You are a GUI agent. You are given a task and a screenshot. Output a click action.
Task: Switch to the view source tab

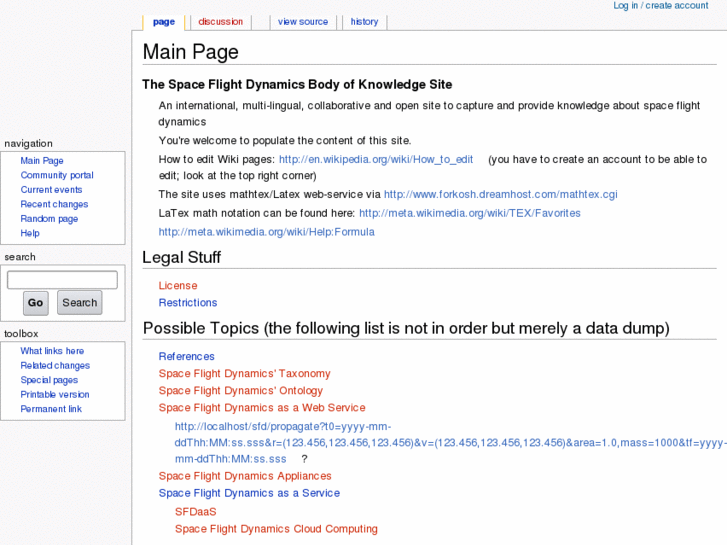coord(302,22)
